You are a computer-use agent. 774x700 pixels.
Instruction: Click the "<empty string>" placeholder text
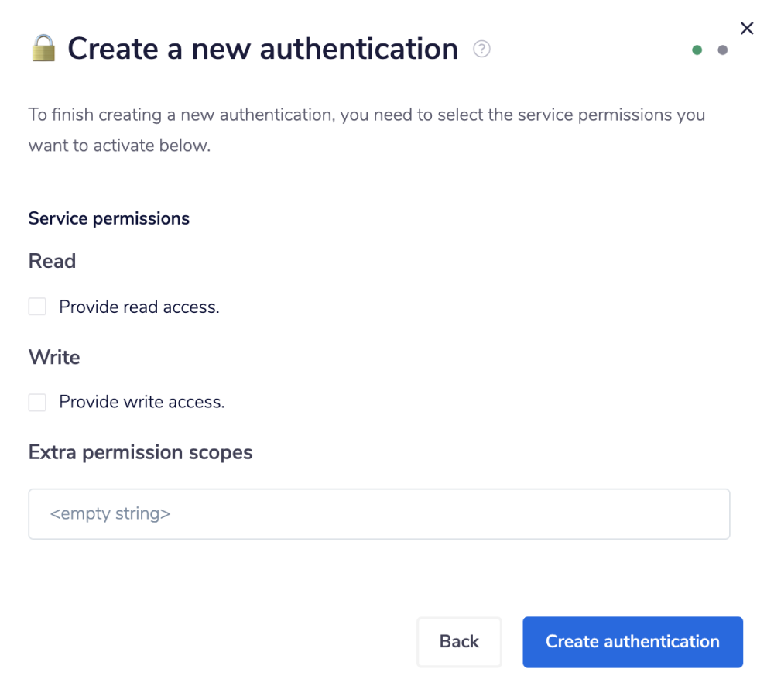110,513
